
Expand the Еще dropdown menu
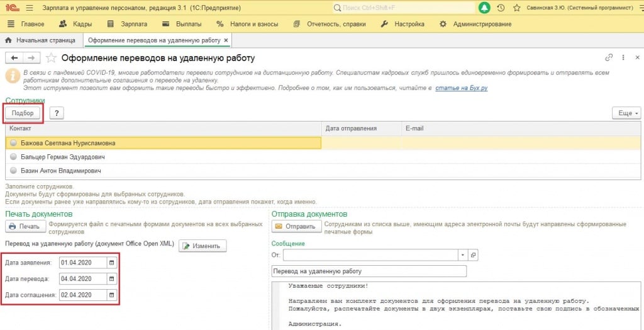pyautogui.click(x=626, y=113)
